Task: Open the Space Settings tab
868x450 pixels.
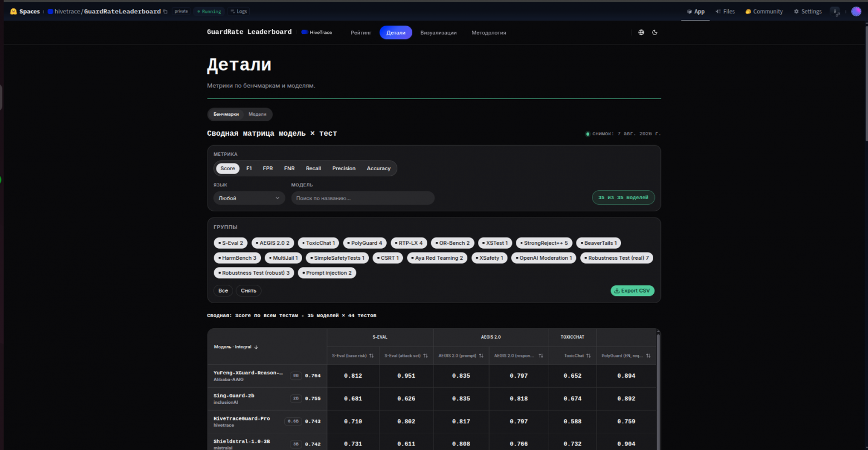Action: point(807,12)
